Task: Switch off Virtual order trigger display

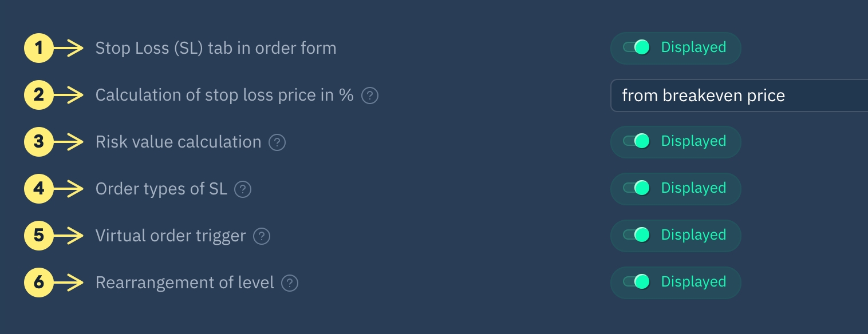Action: [x=637, y=236]
